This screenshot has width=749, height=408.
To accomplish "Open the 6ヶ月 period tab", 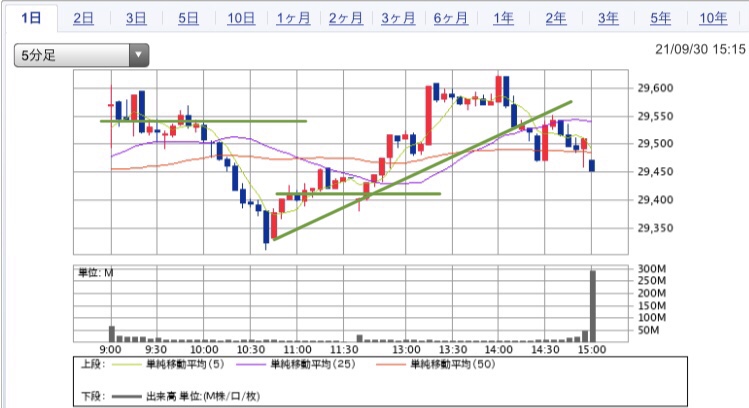I will pos(451,18).
